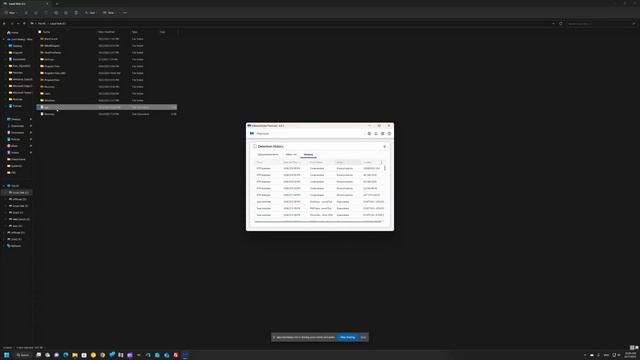Screen dimensions: 640x360
Task: Open the View menu in File Explorer
Action: 109,13
